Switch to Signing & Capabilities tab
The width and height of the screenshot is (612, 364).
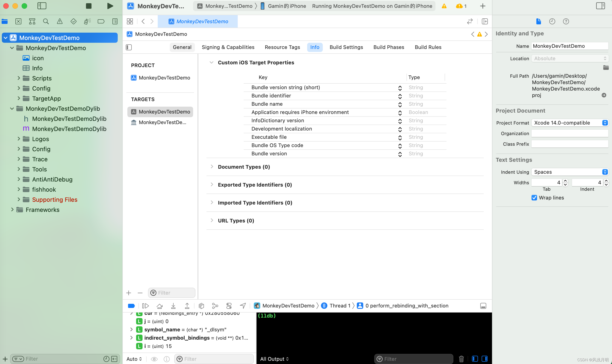[228, 47]
